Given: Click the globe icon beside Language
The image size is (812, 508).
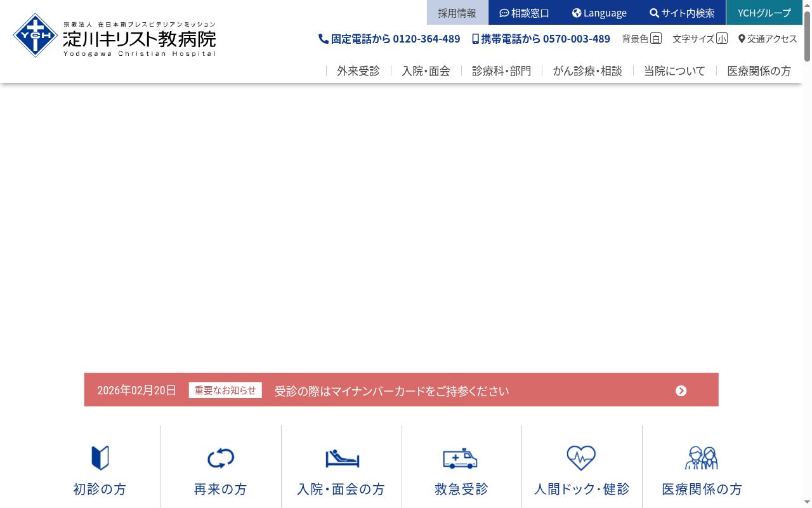Looking at the screenshot, I should (x=577, y=13).
